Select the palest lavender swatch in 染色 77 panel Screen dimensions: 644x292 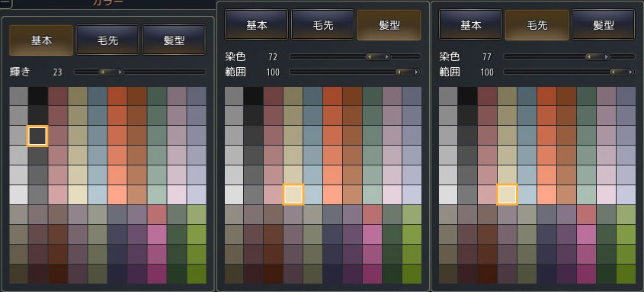(x=626, y=194)
